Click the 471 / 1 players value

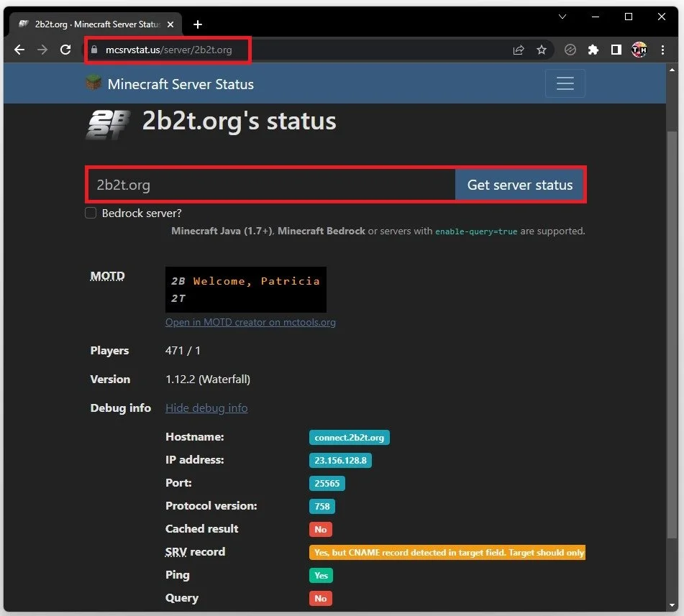pyautogui.click(x=183, y=351)
